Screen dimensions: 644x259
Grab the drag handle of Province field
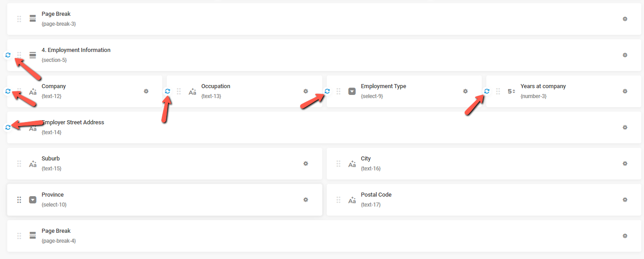coord(19,200)
